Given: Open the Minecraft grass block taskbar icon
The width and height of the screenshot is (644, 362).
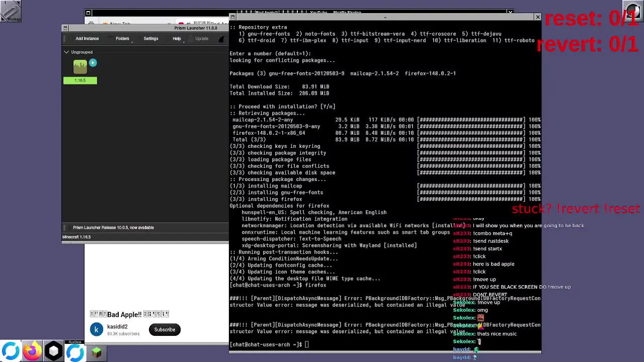Looking at the screenshot, I should pyautogui.click(x=97, y=353).
